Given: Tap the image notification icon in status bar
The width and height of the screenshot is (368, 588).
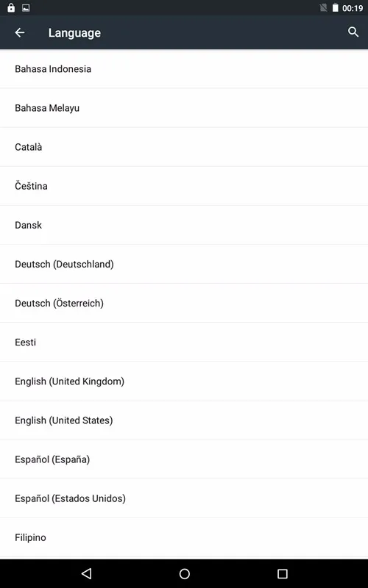Looking at the screenshot, I should 26,8.
